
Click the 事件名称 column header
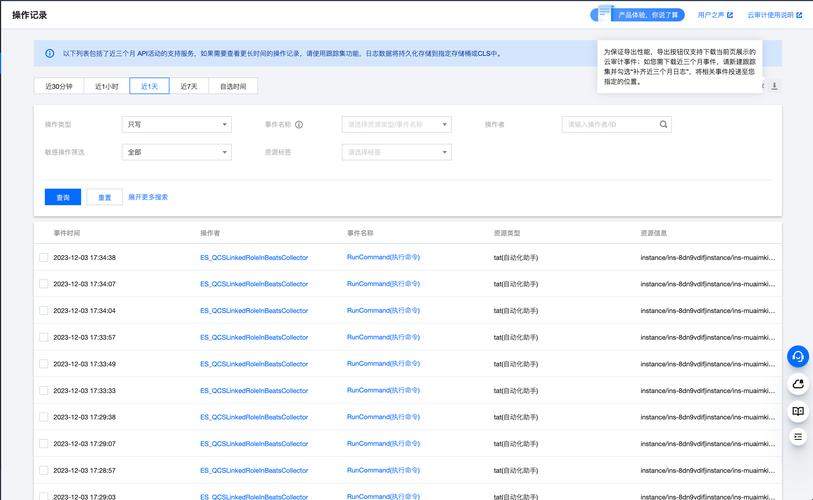click(360, 233)
